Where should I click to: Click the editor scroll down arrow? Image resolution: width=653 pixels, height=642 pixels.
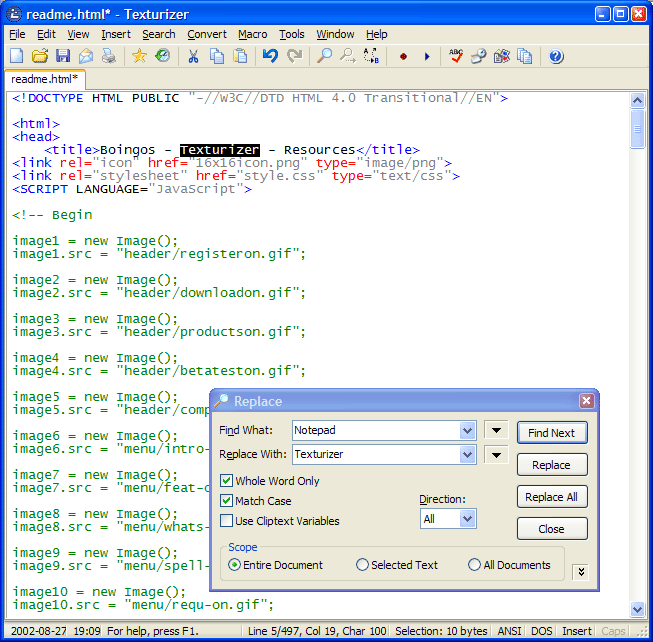point(637,610)
